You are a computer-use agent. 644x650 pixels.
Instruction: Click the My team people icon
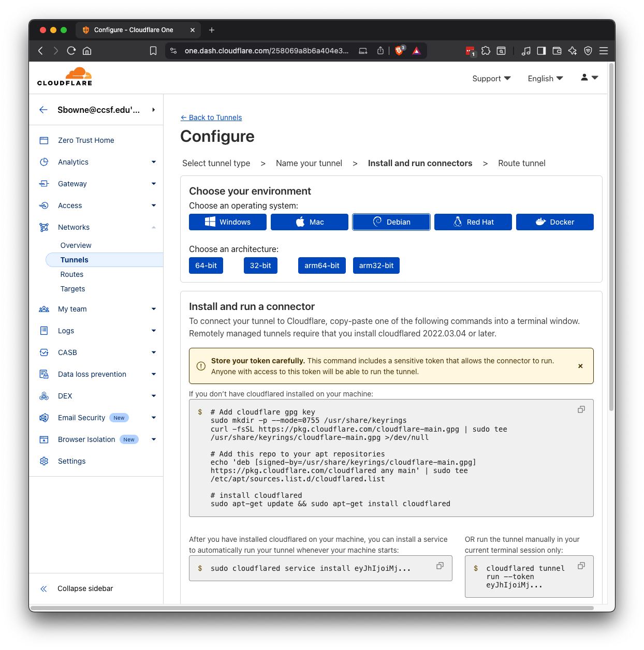[44, 309]
